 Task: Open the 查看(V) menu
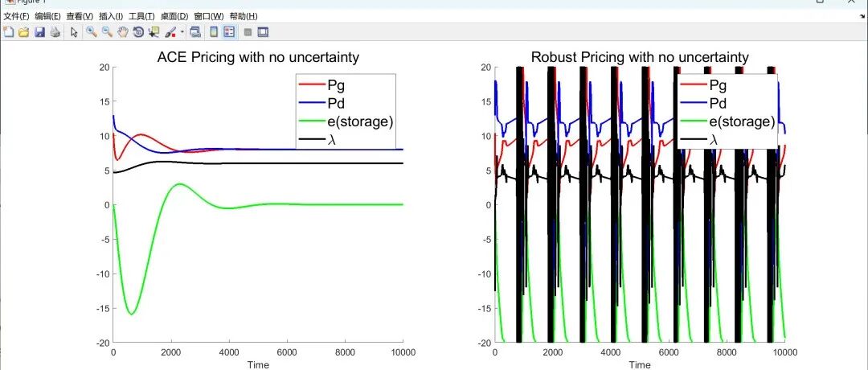(80, 17)
